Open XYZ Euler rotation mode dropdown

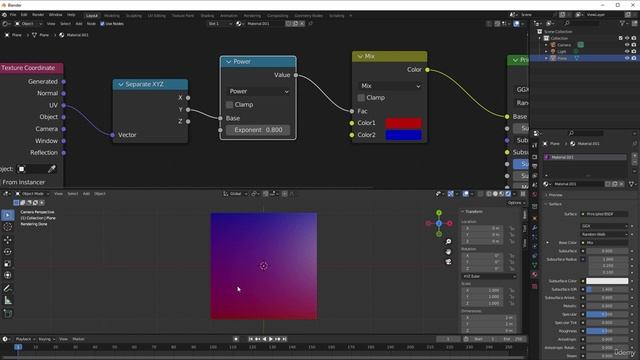(x=489, y=277)
